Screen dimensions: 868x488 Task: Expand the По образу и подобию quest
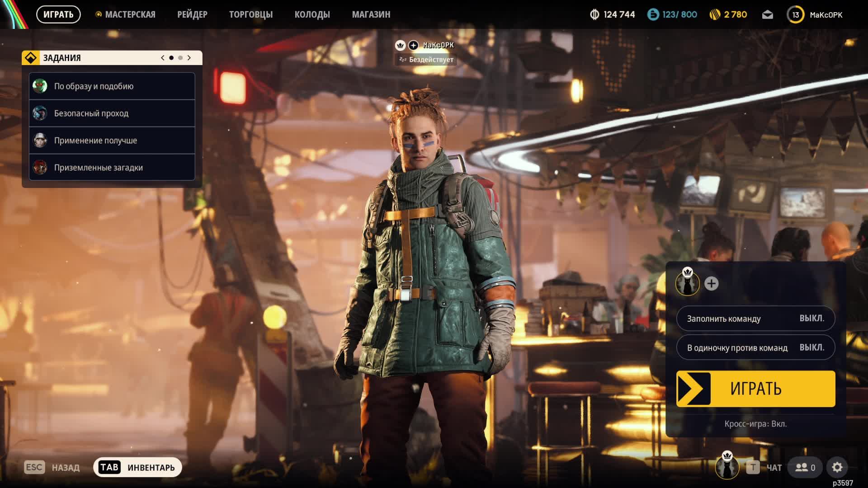[112, 86]
